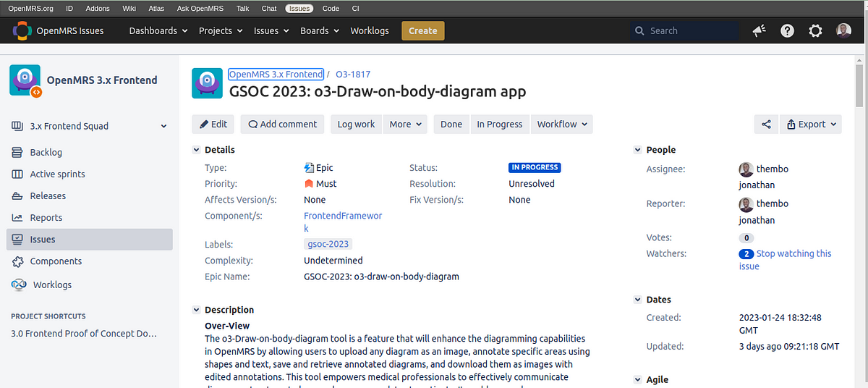Open the Chat link in top bar

point(269,9)
